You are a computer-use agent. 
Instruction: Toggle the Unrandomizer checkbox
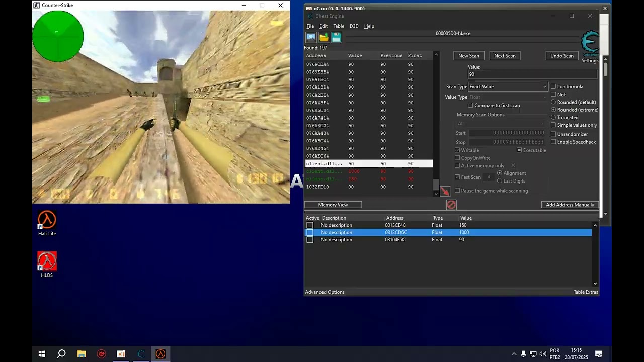[x=553, y=134]
